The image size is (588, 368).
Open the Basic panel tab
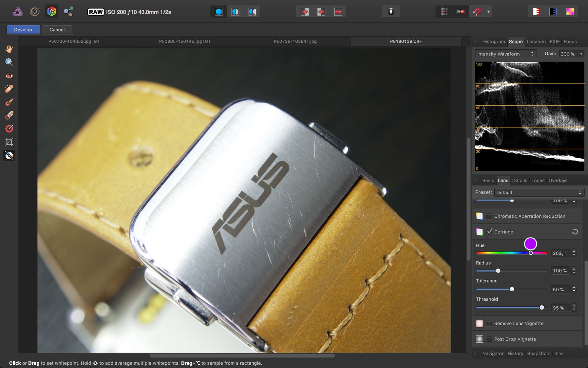point(488,180)
